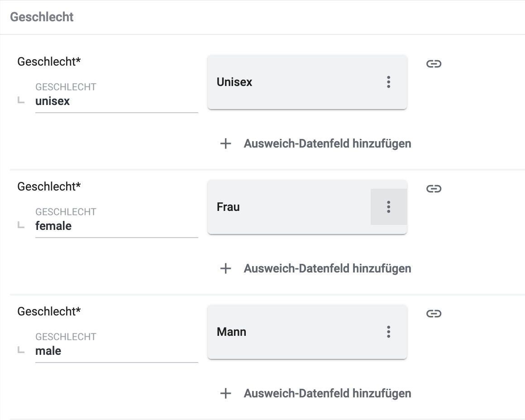Click the Geschlecht section header
The image size is (525, 420).
[x=42, y=17]
